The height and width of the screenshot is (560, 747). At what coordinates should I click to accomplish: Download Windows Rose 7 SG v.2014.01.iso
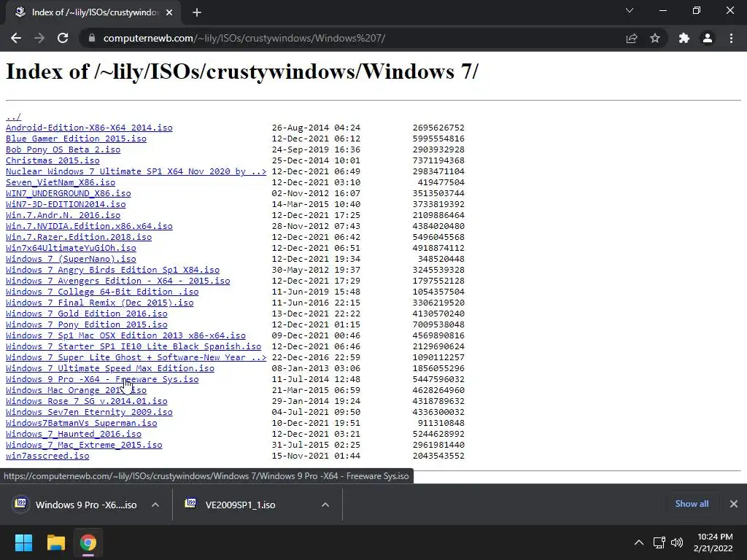[x=87, y=402]
